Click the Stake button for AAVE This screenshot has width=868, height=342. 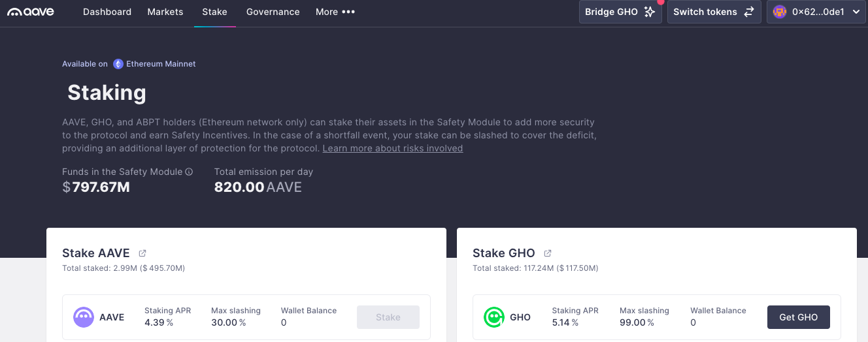pos(388,317)
